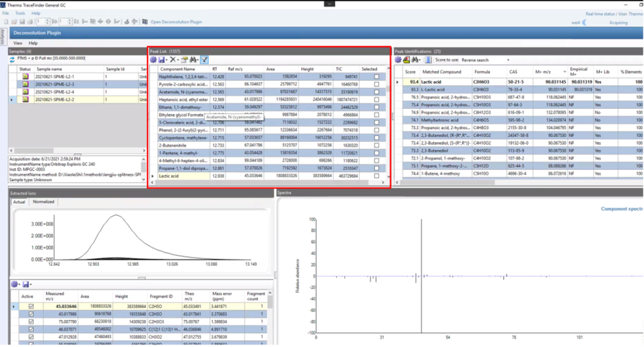Screen dimensions: 644x347
Task: Expand the dropdown arrow beside Peak List delete icon
Action: pyautogui.click(x=178, y=60)
